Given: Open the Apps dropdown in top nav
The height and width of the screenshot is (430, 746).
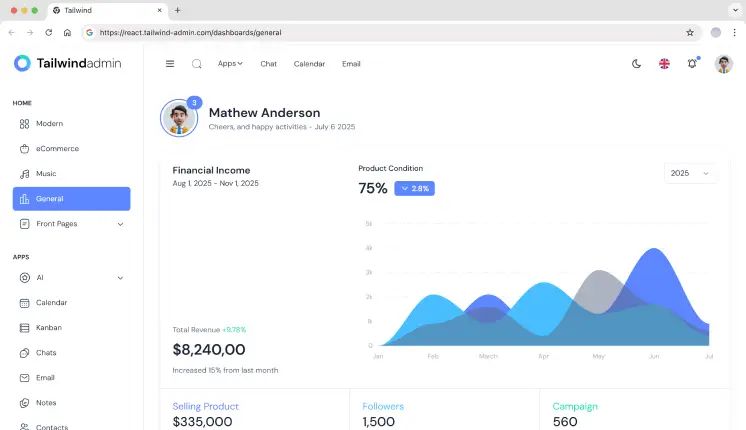Looking at the screenshot, I should (230, 63).
